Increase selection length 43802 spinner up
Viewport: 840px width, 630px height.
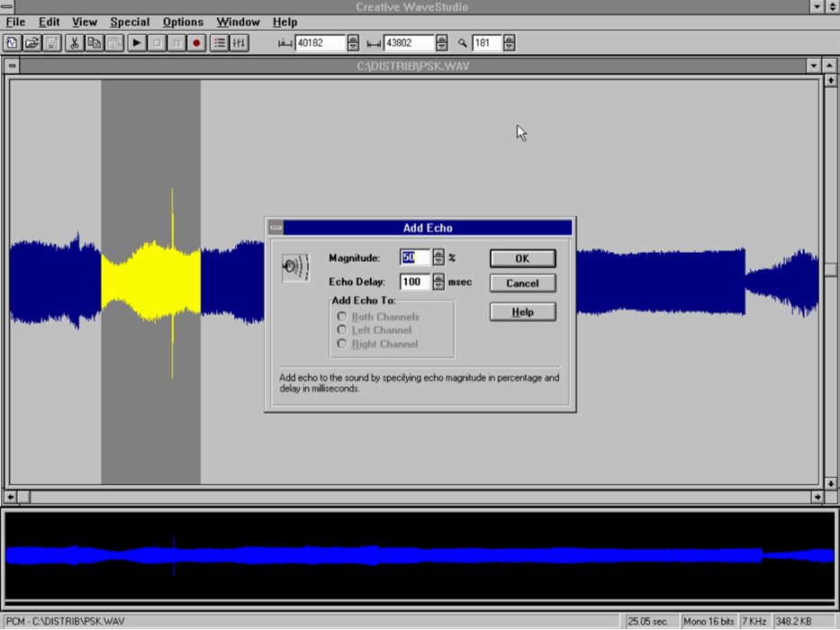click(441, 39)
